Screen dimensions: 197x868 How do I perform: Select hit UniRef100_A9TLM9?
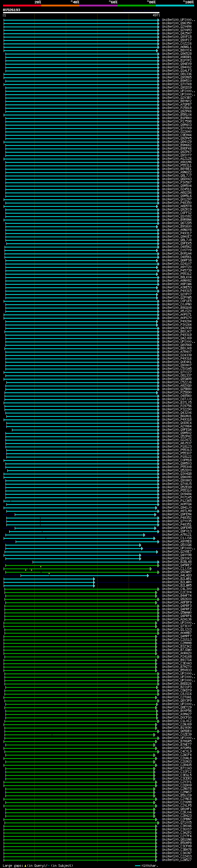coord(176,511)
